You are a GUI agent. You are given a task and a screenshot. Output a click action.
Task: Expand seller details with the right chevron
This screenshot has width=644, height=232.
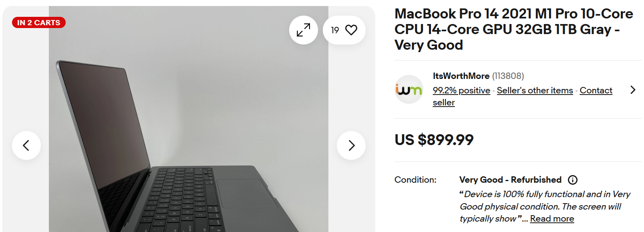[x=633, y=90]
